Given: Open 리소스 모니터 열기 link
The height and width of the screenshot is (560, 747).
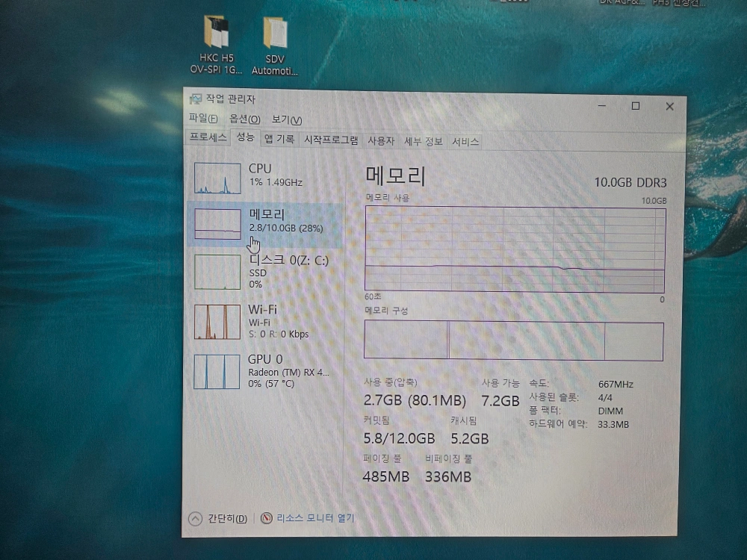Looking at the screenshot, I should pyautogui.click(x=315, y=518).
